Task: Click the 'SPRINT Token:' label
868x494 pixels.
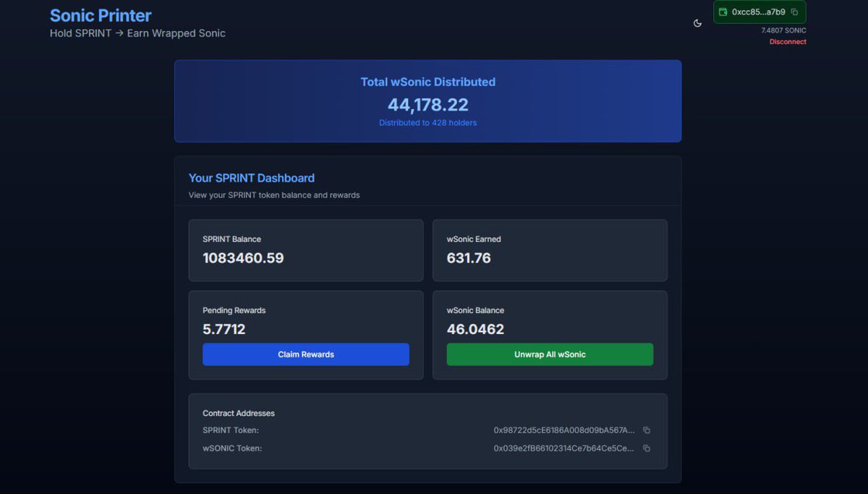Action: 231,430
